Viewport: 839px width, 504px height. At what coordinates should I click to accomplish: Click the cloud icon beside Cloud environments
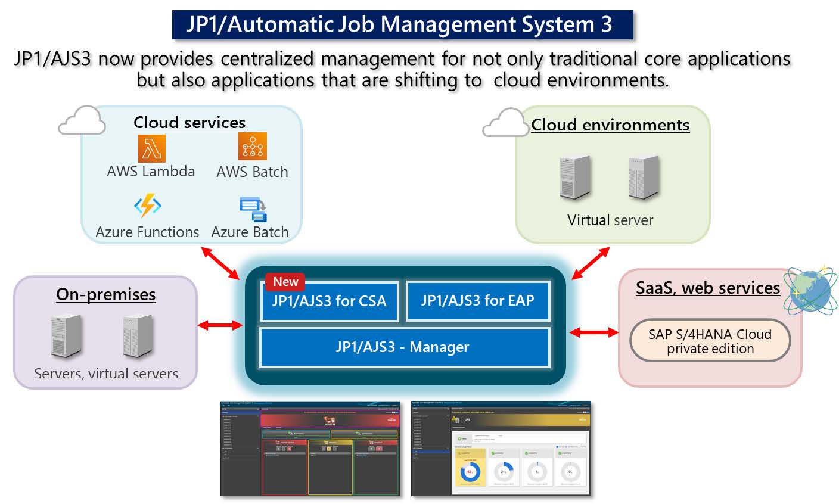pyautogui.click(x=506, y=123)
